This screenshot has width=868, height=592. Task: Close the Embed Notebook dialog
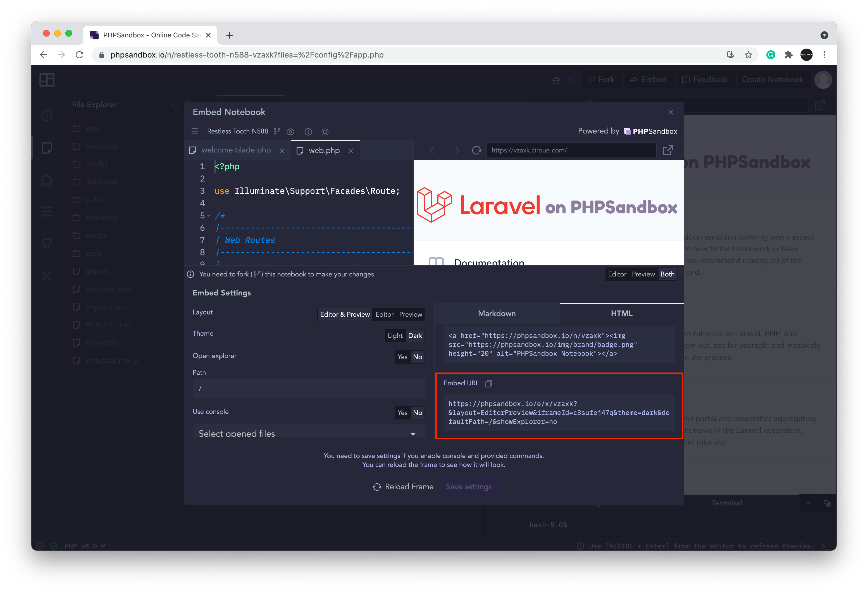click(671, 112)
